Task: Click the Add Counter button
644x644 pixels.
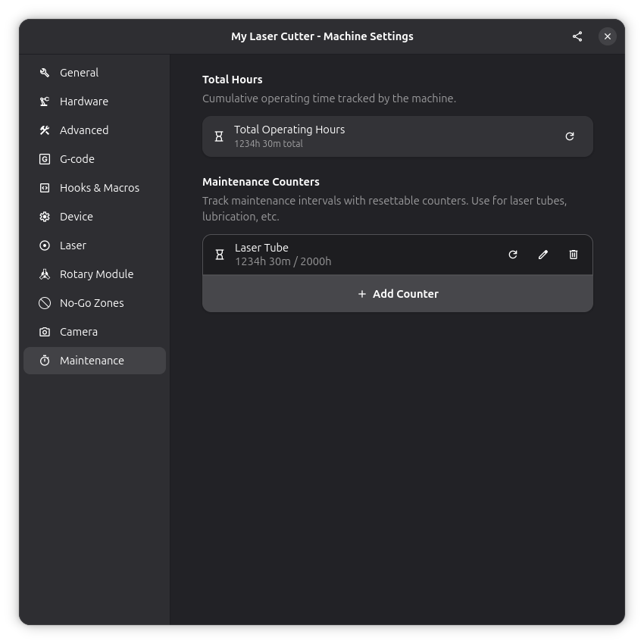Action: click(x=398, y=294)
